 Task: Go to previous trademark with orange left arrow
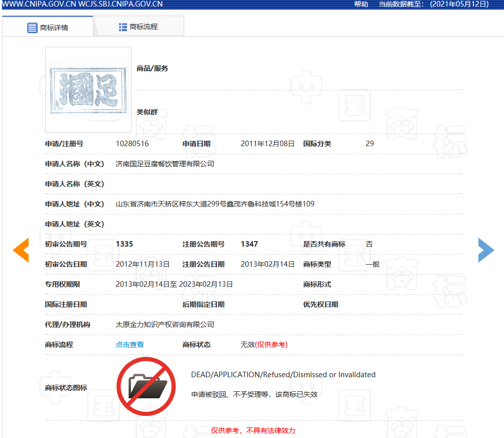pos(21,250)
